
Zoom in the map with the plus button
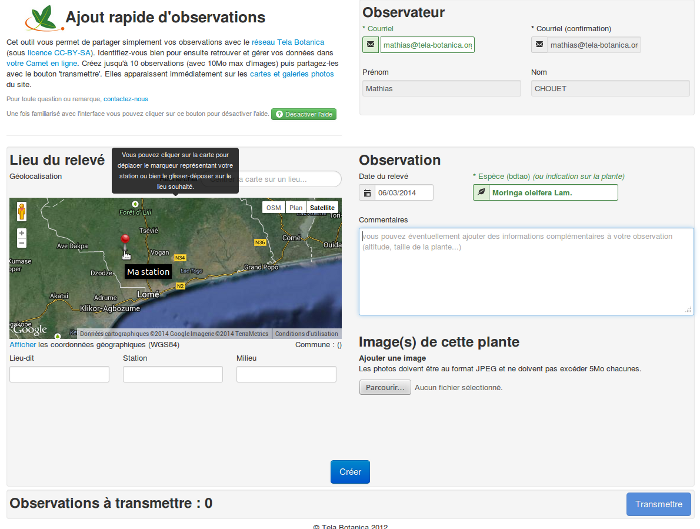pos(21,233)
